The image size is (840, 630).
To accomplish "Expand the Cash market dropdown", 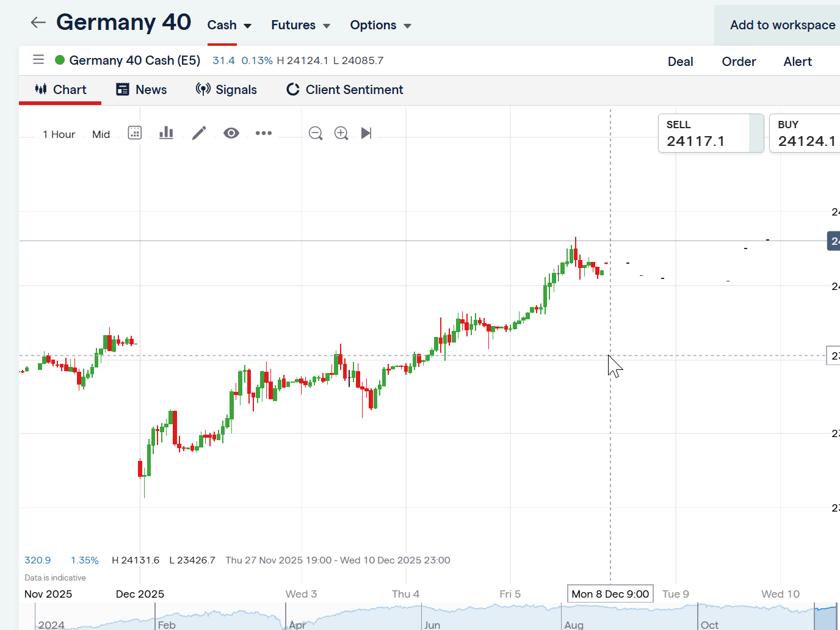I will coord(230,26).
